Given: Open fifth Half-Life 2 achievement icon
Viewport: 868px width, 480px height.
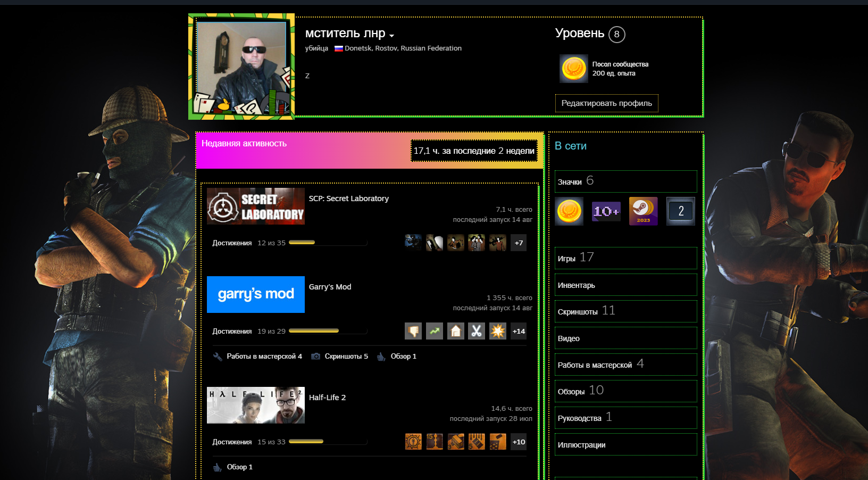Looking at the screenshot, I should coord(498,442).
